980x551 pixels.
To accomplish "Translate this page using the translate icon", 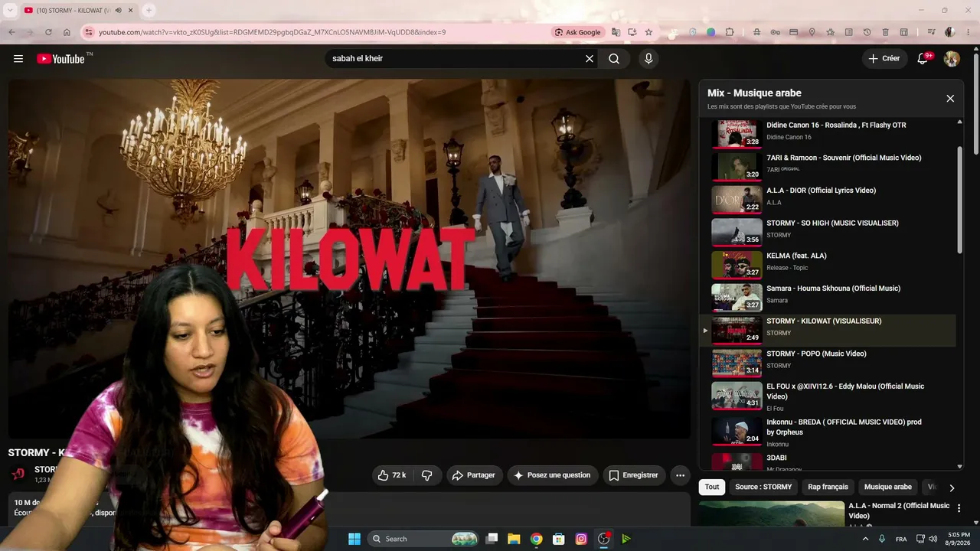I will pyautogui.click(x=616, y=32).
